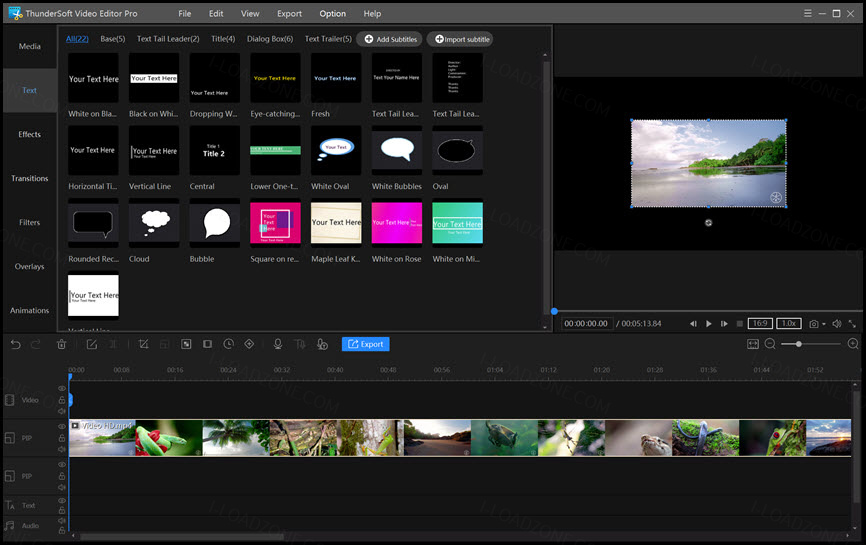The image size is (866, 545).
Task: Open the File menu
Action: click(184, 13)
